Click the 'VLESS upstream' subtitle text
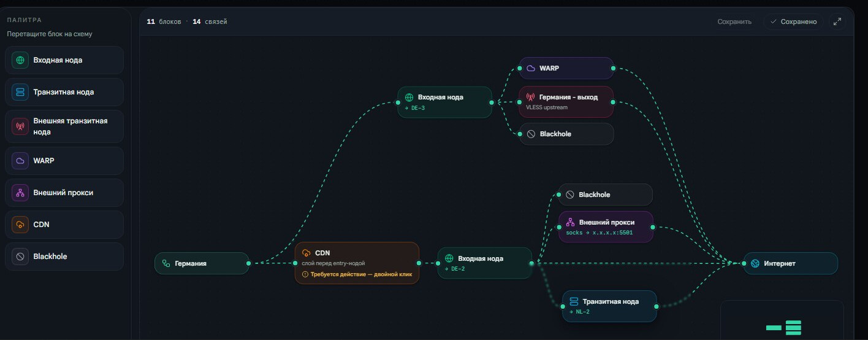The image size is (868, 340). (x=547, y=107)
